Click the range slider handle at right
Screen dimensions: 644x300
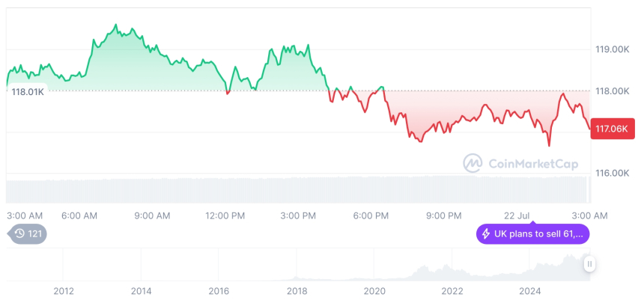[589, 264]
